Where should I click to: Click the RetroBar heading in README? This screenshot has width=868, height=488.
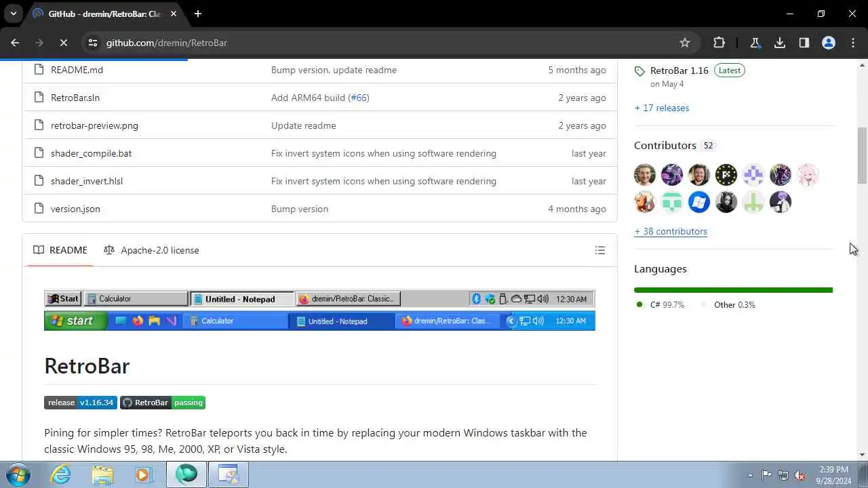tap(87, 366)
